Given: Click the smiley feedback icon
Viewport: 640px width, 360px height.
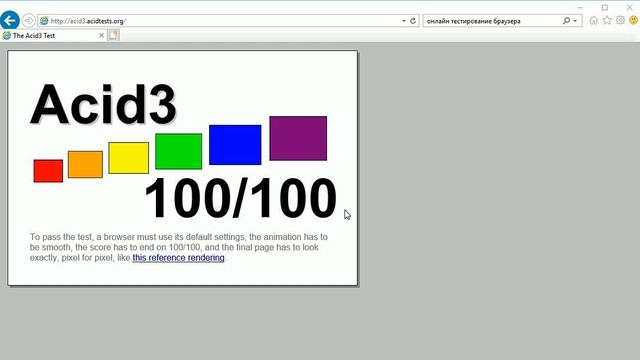Looking at the screenshot, I should [633, 20].
